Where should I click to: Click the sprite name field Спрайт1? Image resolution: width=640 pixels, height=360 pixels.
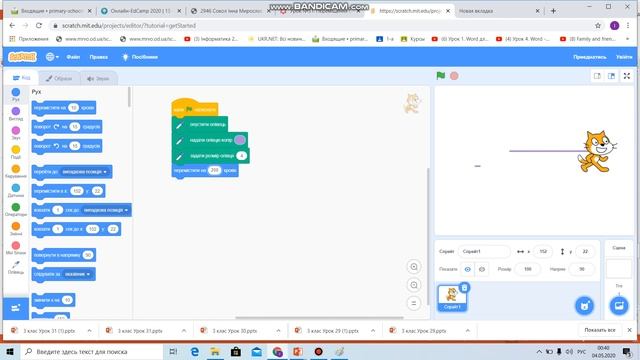(x=484, y=251)
